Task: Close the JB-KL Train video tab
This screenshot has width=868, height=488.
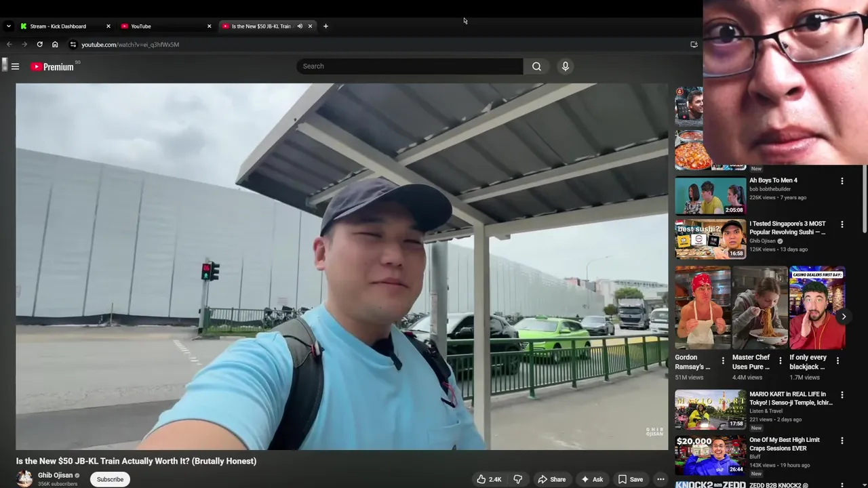Action: tap(310, 26)
